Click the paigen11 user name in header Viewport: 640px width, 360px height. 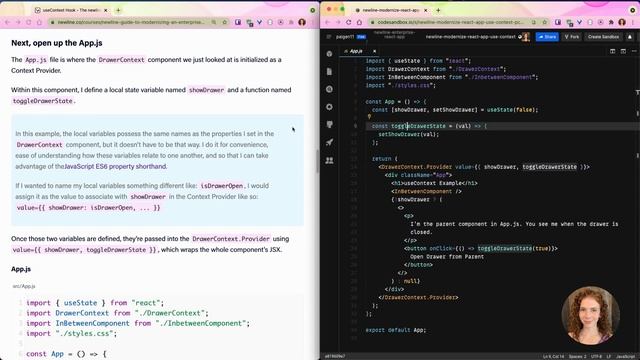[345, 37]
